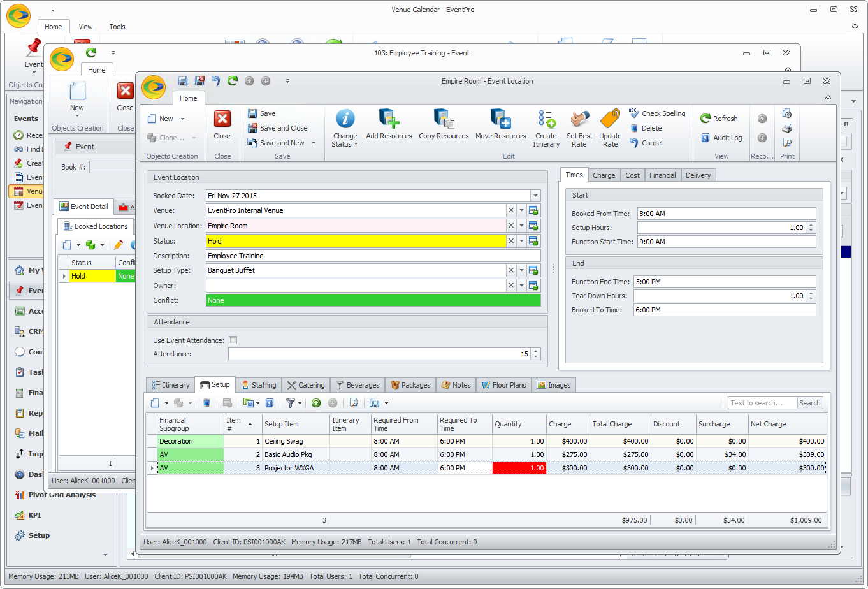The width and height of the screenshot is (868, 589).
Task: Click Save button in ribbon
Action: (261, 113)
